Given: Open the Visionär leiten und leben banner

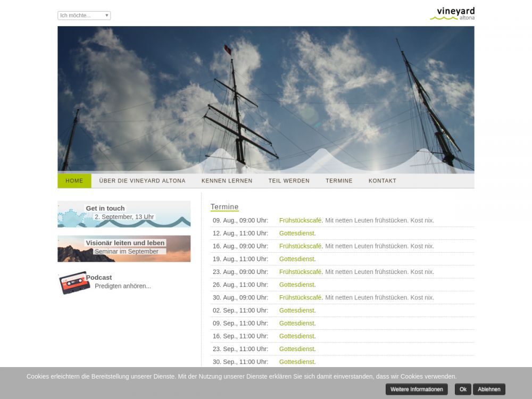Looking at the screenshot, I should (x=124, y=248).
